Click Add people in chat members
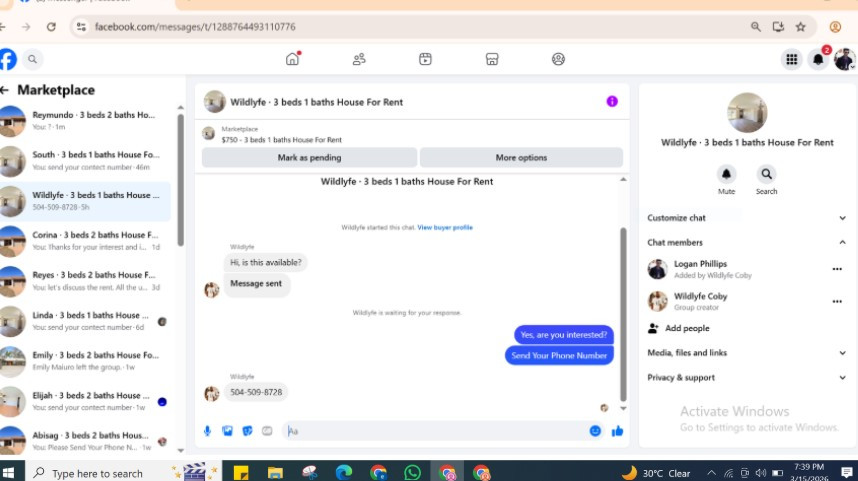858x481 pixels. [679, 328]
